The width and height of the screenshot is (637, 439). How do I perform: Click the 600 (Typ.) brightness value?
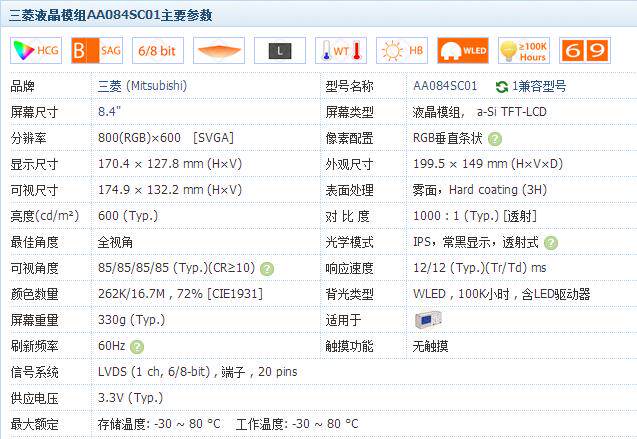(x=128, y=216)
